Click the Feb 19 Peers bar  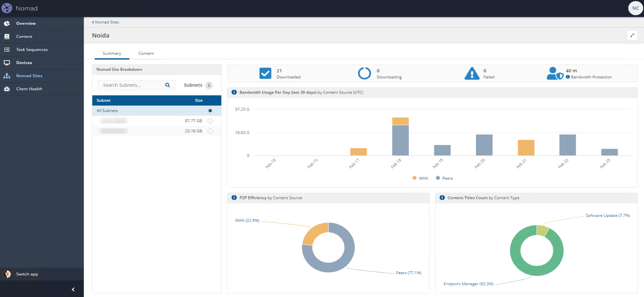tap(442, 150)
